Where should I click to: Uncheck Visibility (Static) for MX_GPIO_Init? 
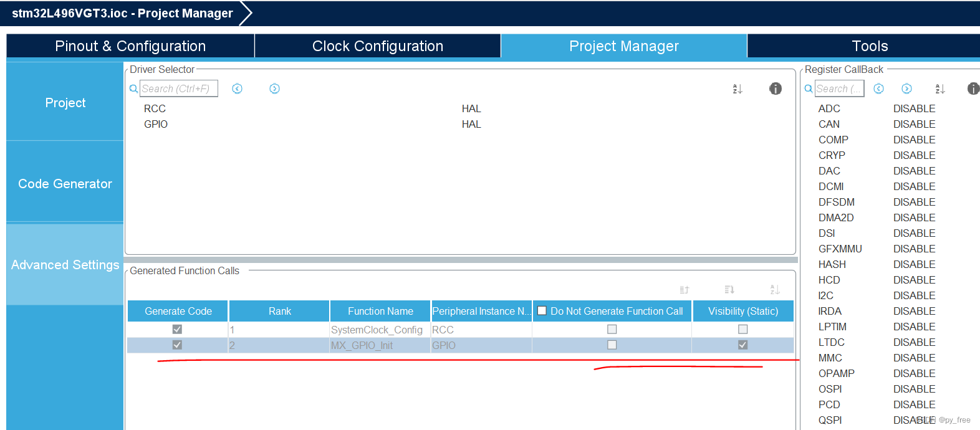tap(742, 345)
